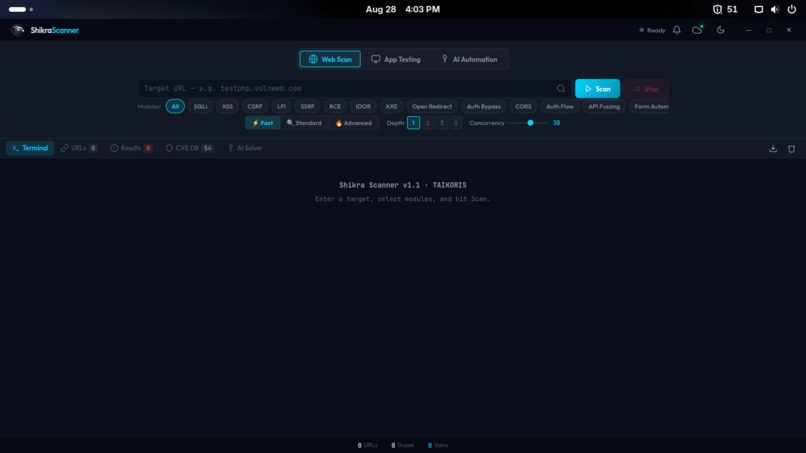The width and height of the screenshot is (806, 453).
Task: Open the activities pill in top-left corner
Action: pos(21,9)
